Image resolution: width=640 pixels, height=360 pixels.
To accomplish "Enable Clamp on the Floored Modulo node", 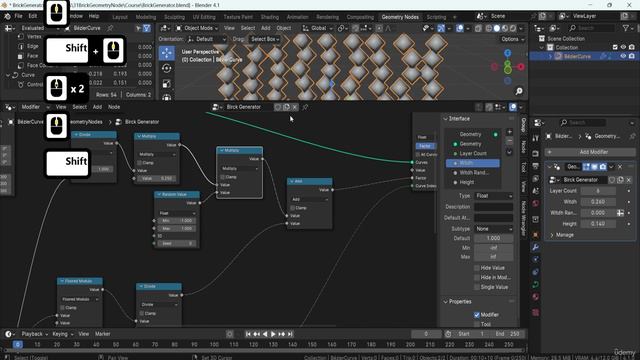I will [62, 307].
